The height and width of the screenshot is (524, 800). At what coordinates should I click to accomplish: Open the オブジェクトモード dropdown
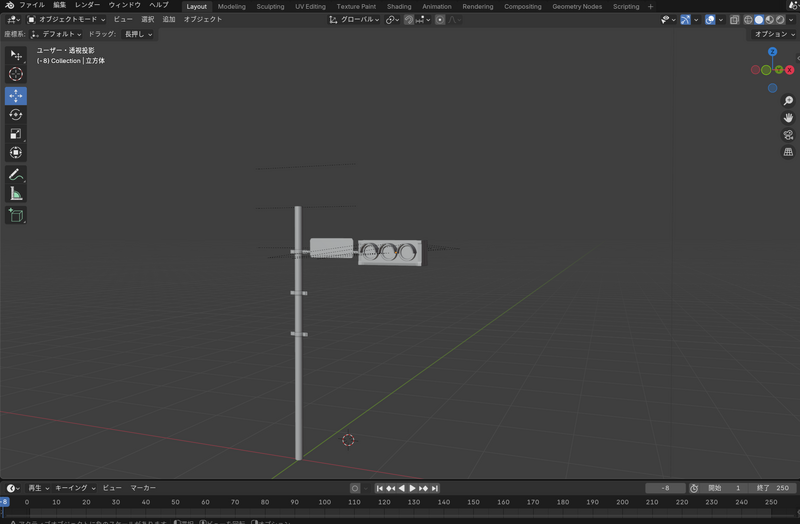[66, 19]
